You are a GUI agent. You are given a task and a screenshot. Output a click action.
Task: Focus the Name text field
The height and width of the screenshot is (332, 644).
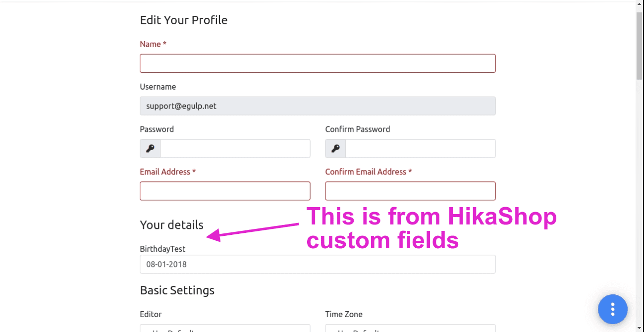[x=318, y=63]
